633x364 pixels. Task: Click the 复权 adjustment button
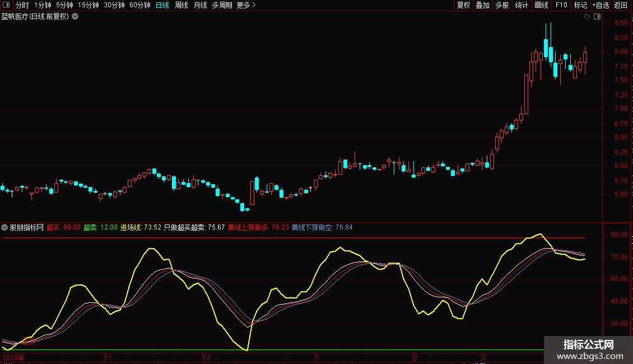pos(463,5)
